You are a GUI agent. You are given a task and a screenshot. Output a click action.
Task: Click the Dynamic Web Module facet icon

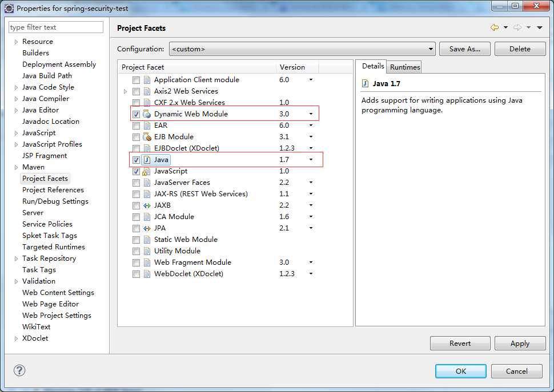pyautogui.click(x=147, y=114)
